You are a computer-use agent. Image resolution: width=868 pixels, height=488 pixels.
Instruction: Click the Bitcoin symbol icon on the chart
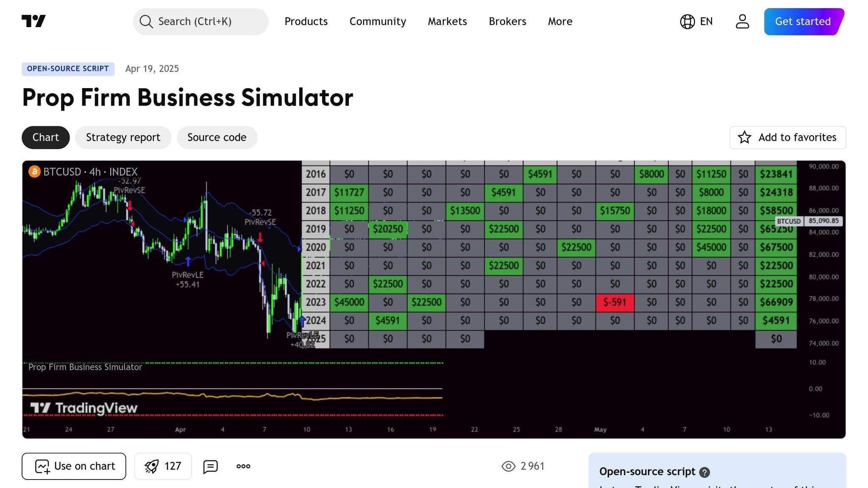coord(34,172)
